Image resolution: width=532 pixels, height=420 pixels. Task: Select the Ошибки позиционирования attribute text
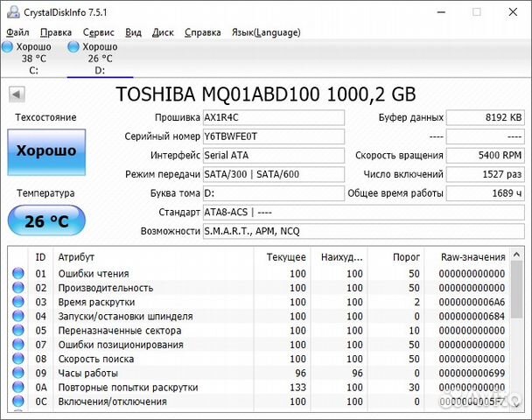pos(121,345)
